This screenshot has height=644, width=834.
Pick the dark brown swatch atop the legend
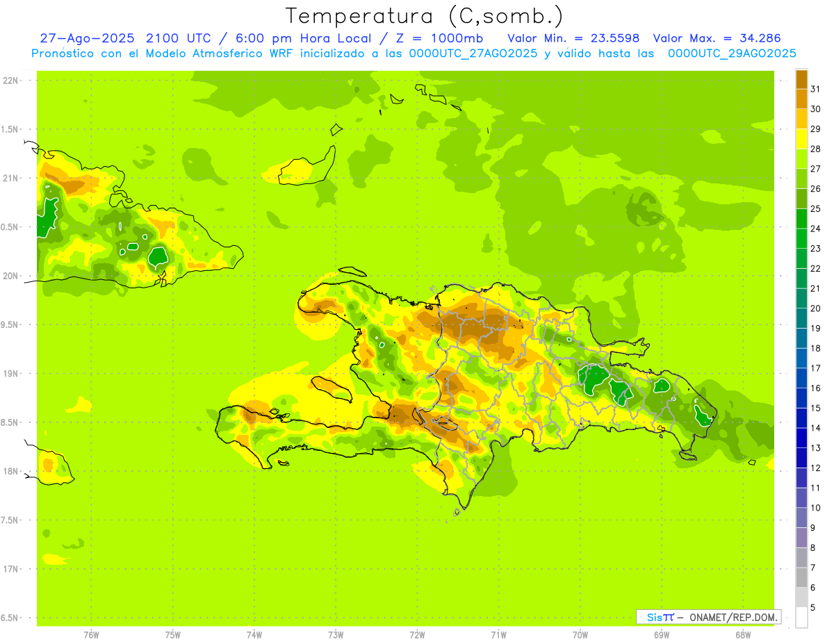801,79
